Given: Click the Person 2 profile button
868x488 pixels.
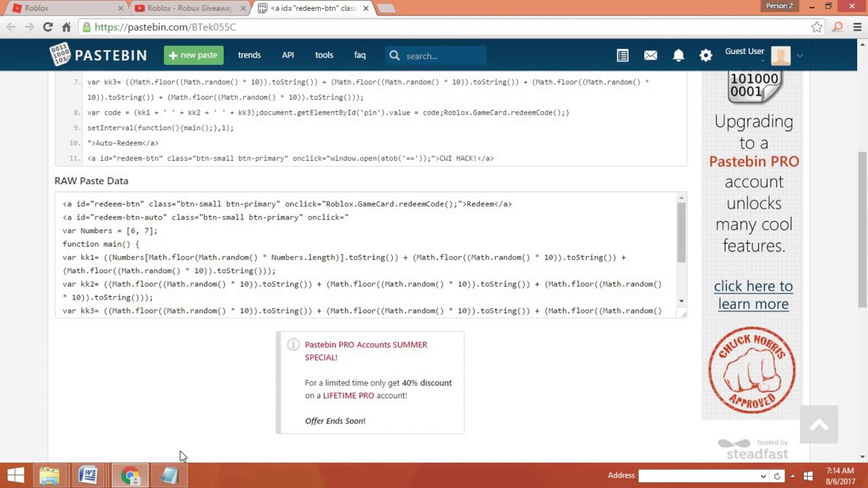Looking at the screenshot, I should click(779, 6).
